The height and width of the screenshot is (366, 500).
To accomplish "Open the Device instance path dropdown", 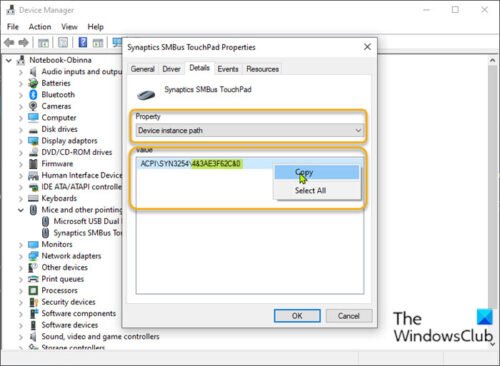I will pos(249,130).
